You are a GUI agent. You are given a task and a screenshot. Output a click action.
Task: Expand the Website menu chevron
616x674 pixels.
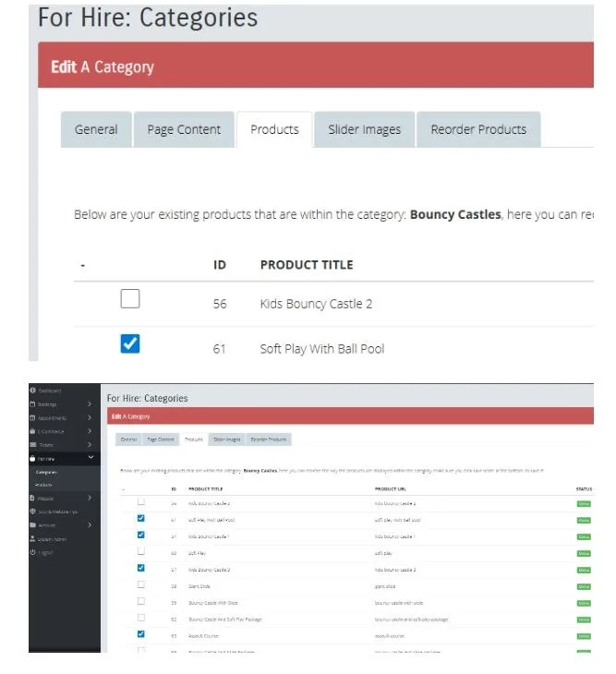(90, 498)
